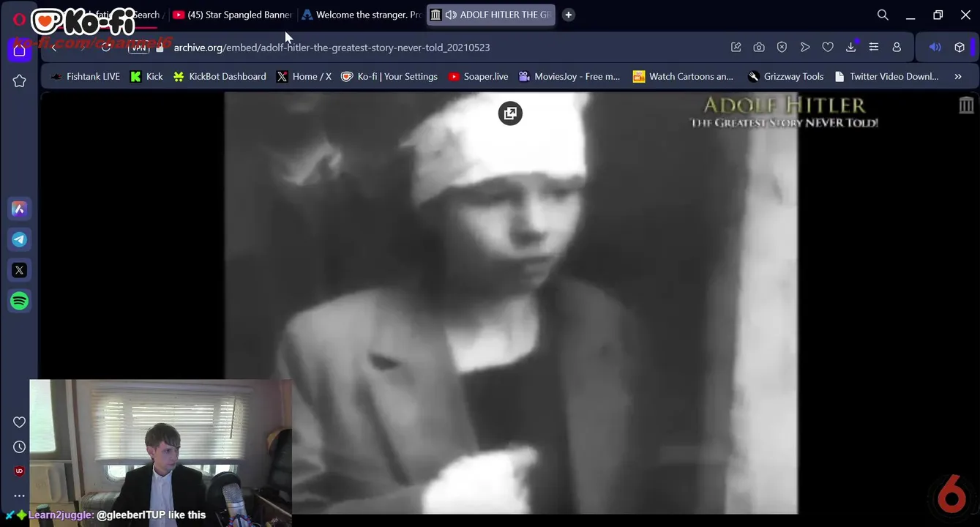Open Telegram from the sidebar
This screenshot has width=980, height=527.
point(20,239)
